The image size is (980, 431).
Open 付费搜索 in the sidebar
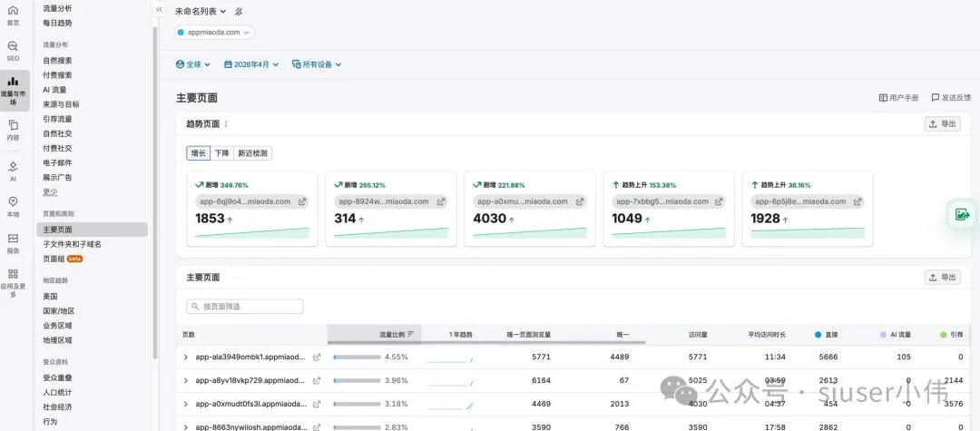point(57,75)
